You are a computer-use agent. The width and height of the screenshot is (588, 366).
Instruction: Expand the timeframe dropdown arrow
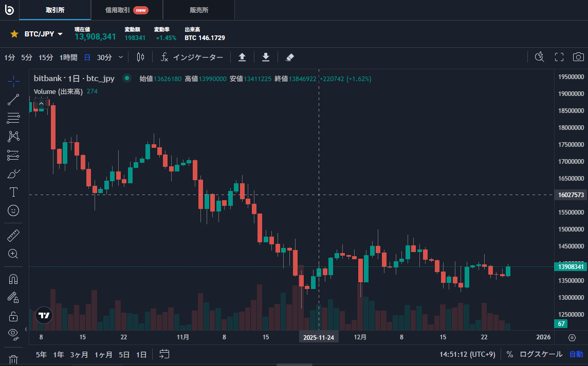(121, 57)
